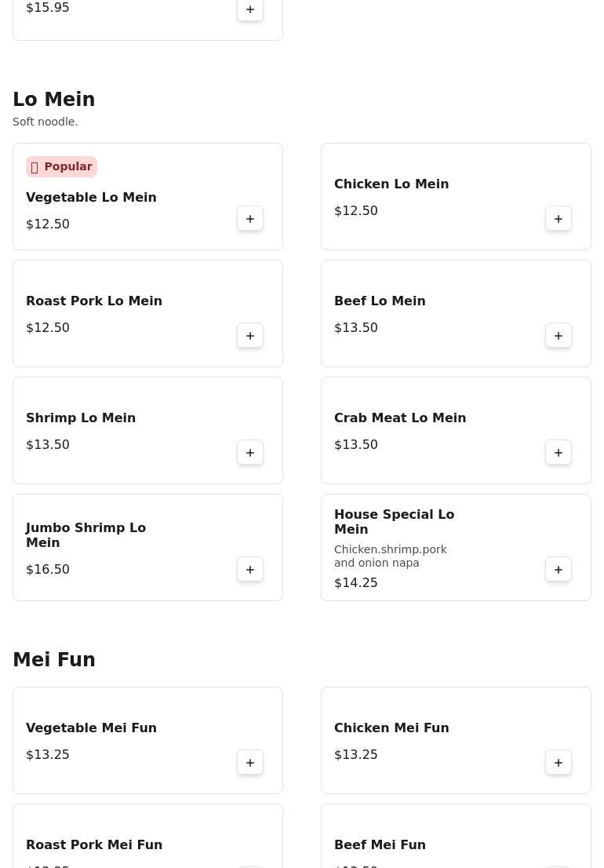The image size is (604, 868).
Task: Add Chicken Lo Mein to order
Action: (559, 219)
